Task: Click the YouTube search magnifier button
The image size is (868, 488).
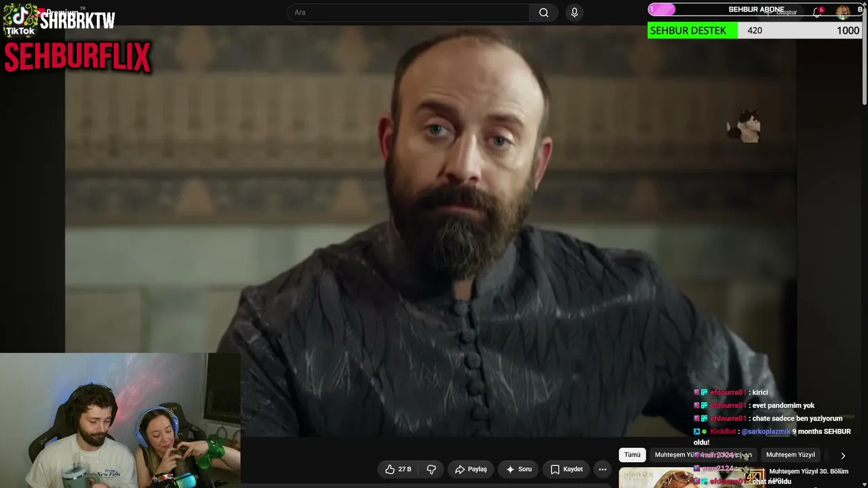Action: point(544,12)
